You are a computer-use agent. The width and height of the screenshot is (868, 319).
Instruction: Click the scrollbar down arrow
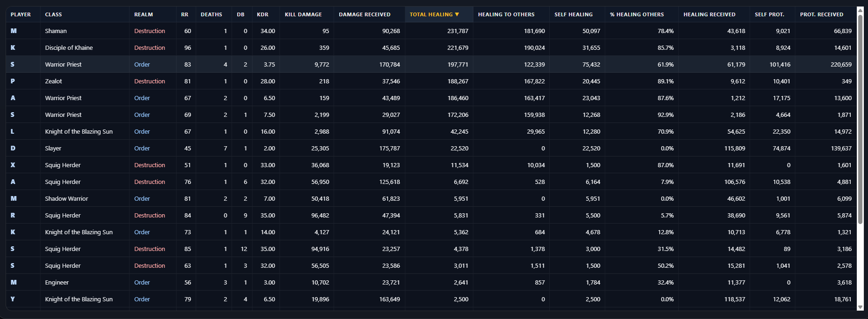(x=860, y=307)
